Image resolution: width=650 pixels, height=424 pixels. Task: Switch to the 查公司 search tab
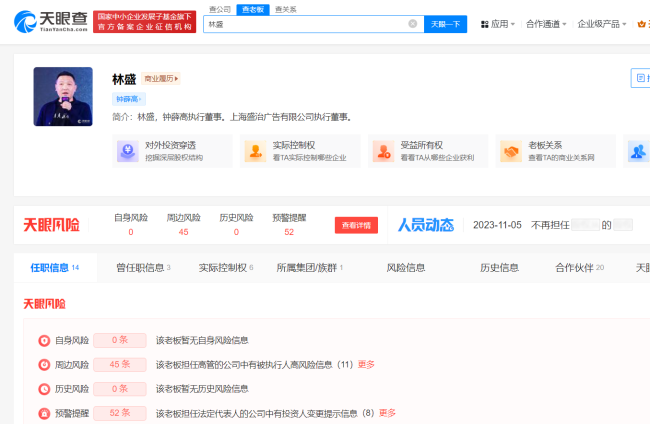point(220,9)
